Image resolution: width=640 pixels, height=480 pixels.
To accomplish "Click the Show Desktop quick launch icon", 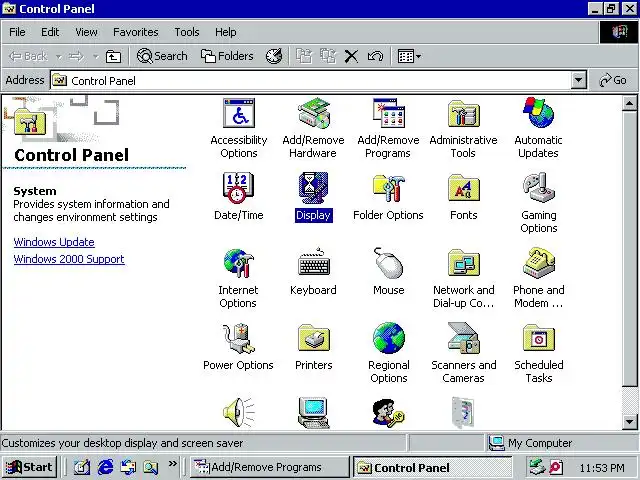I will (x=82, y=467).
